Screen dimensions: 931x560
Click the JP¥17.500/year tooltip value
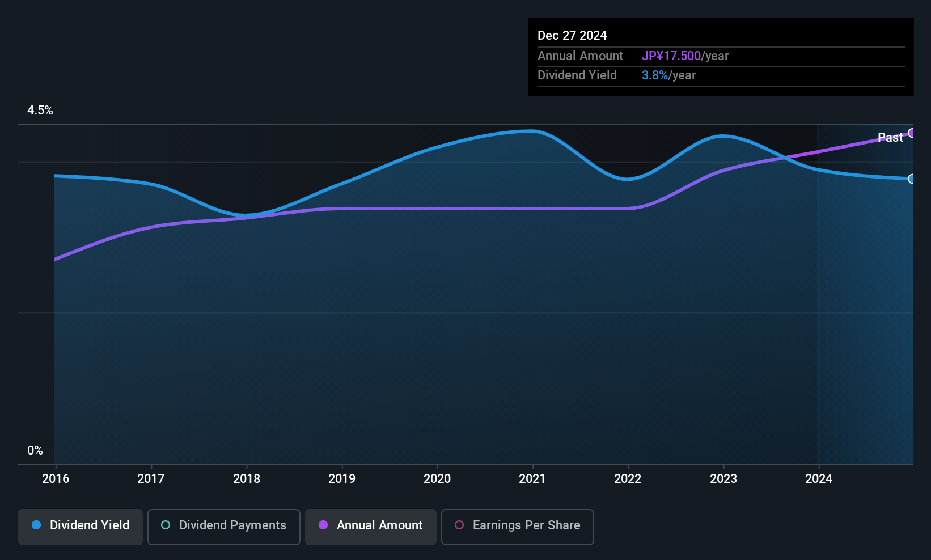pyautogui.click(x=685, y=56)
